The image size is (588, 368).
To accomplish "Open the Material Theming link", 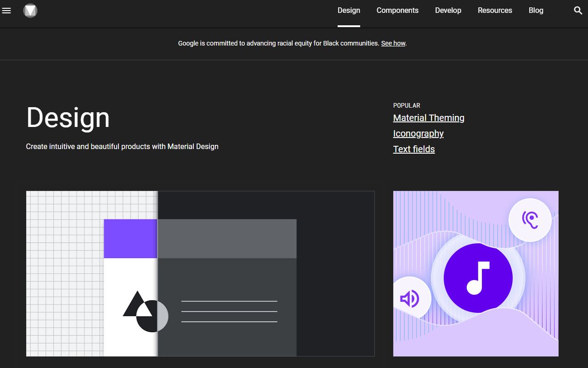I will click(x=429, y=118).
